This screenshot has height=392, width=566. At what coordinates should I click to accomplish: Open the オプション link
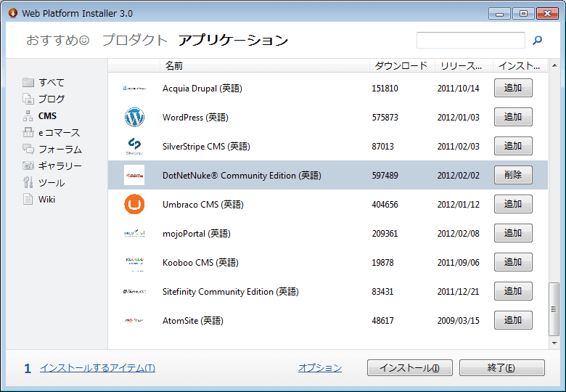tap(320, 368)
